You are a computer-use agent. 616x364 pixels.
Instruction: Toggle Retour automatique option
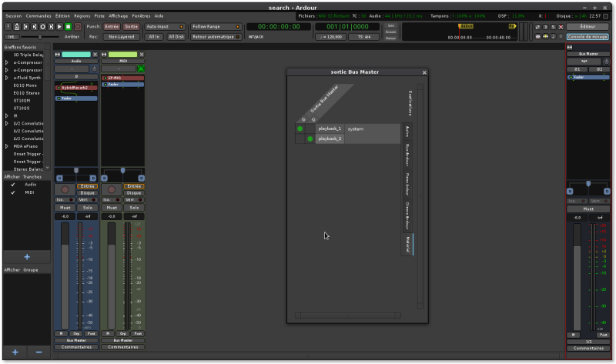[x=216, y=36]
